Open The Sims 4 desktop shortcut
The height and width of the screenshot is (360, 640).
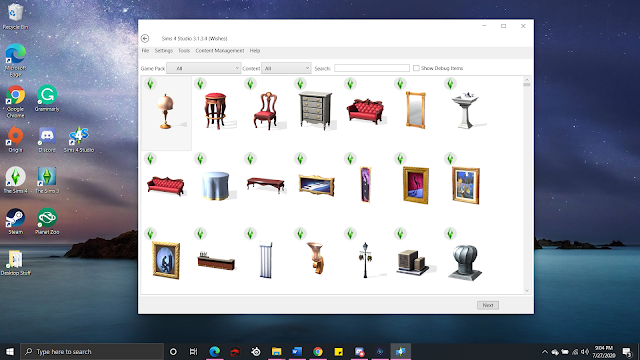click(x=15, y=180)
